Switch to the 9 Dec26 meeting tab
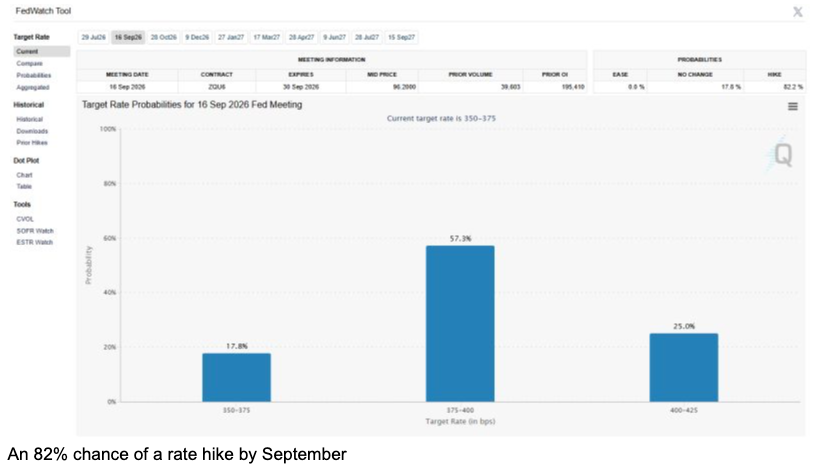 tap(197, 37)
